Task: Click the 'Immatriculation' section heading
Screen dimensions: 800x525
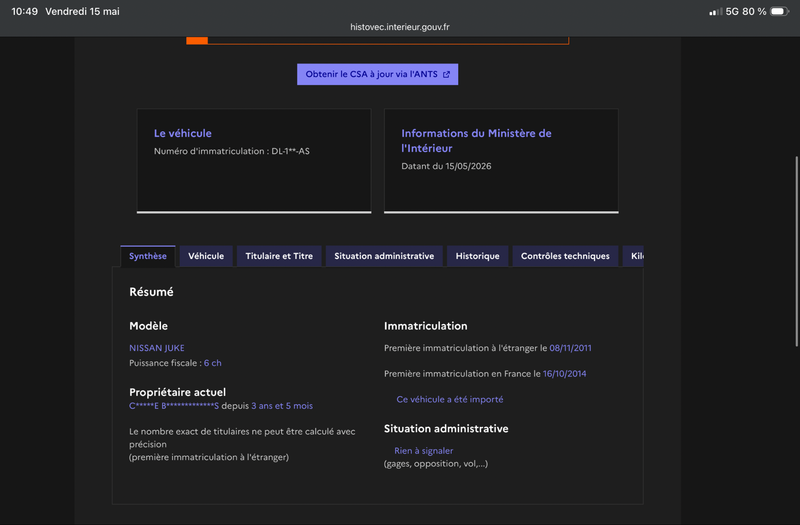Action: 426,326
